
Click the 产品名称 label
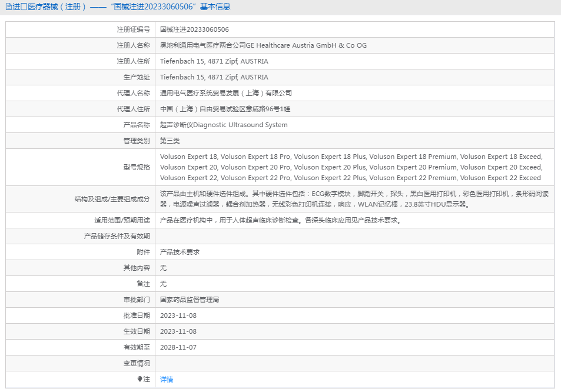(x=137, y=125)
